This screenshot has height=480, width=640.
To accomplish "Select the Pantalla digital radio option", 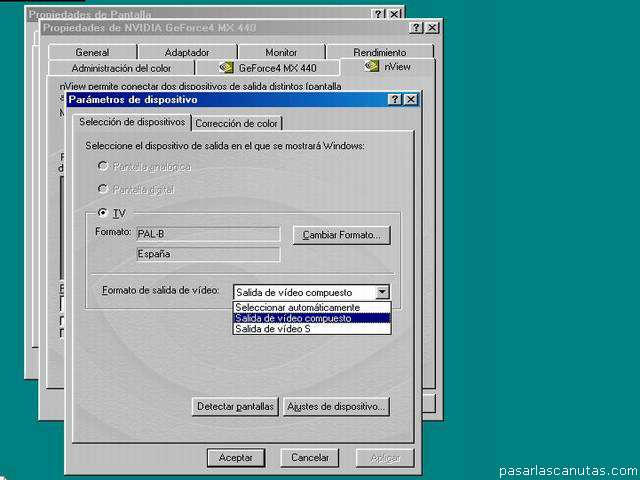I will [103, 189].
